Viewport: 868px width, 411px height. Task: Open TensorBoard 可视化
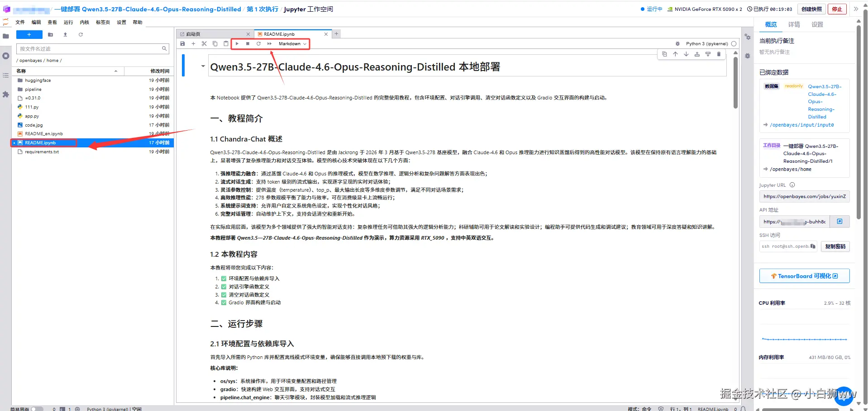tap(804, 276)
